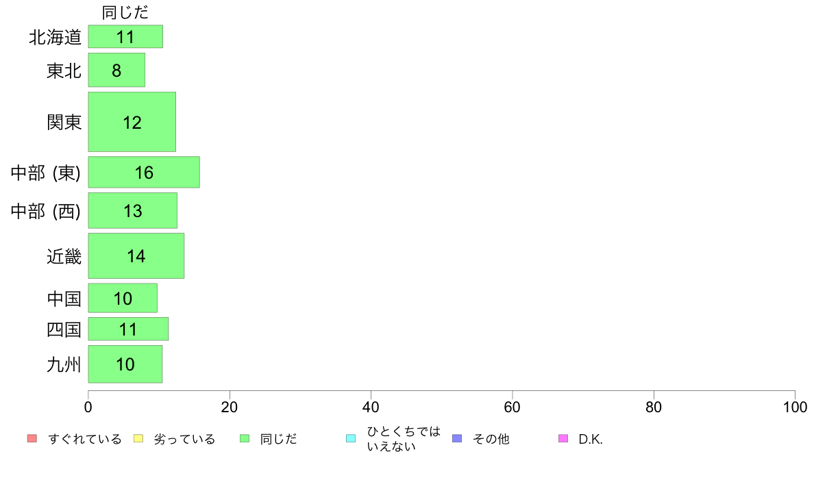Select the 近畿 bar showing 14
814x504 pixels.
coord(136,255)
